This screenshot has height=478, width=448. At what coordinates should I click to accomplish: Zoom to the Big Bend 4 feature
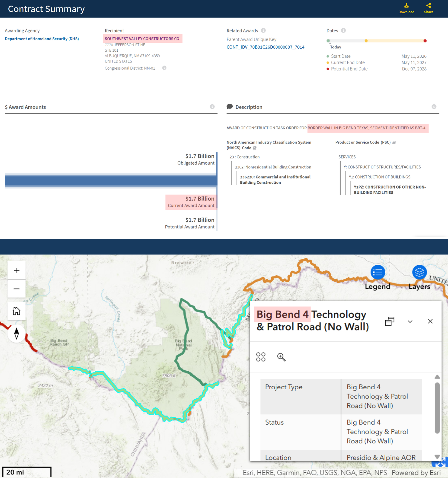tap(281, 357)
